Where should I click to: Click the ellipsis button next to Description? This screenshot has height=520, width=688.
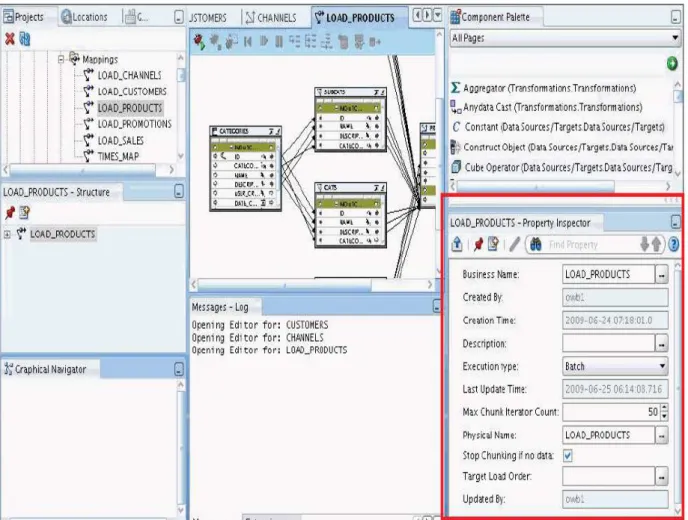[661, 344]
